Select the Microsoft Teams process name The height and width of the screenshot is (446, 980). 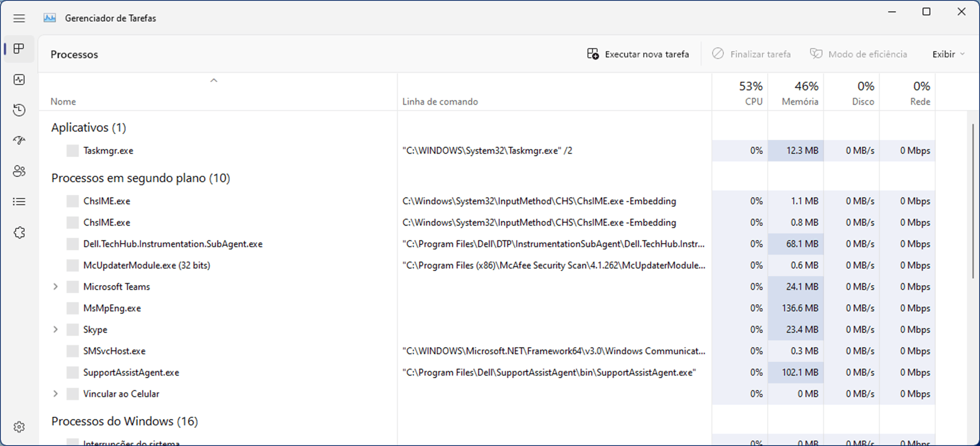click(117, 287)
